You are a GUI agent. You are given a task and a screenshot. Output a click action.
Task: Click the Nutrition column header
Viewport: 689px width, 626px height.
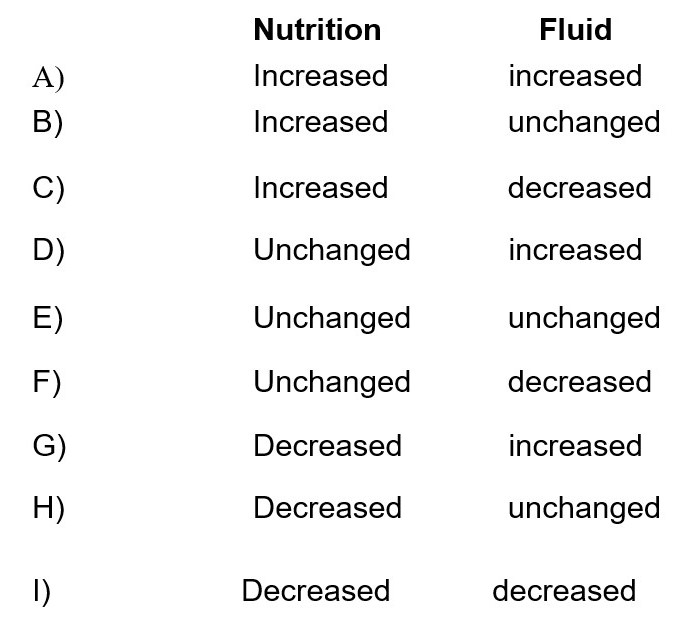[x=317, y=30]
